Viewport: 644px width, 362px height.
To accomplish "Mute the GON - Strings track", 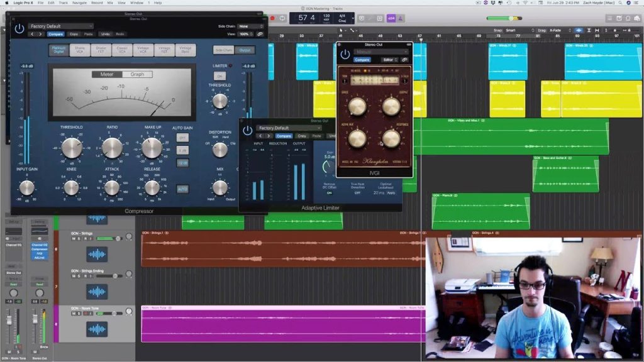I will pyautogui.click(x=74, y=238).
